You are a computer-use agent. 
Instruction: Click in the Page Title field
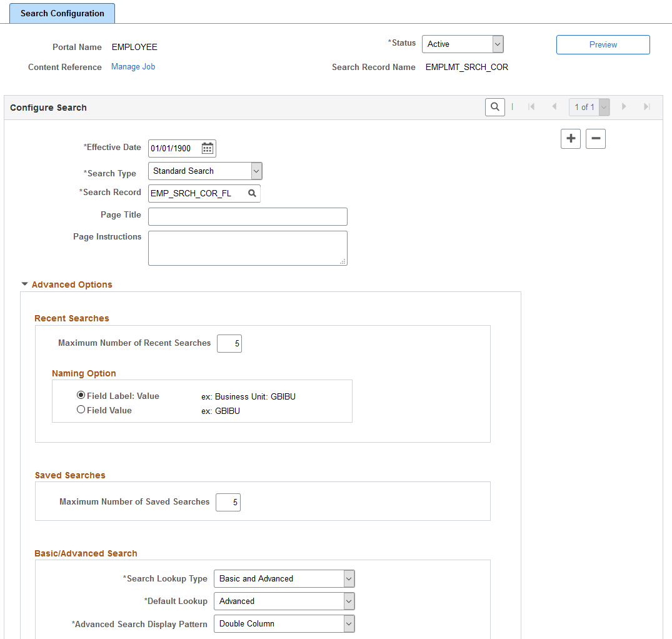[247, 216]
